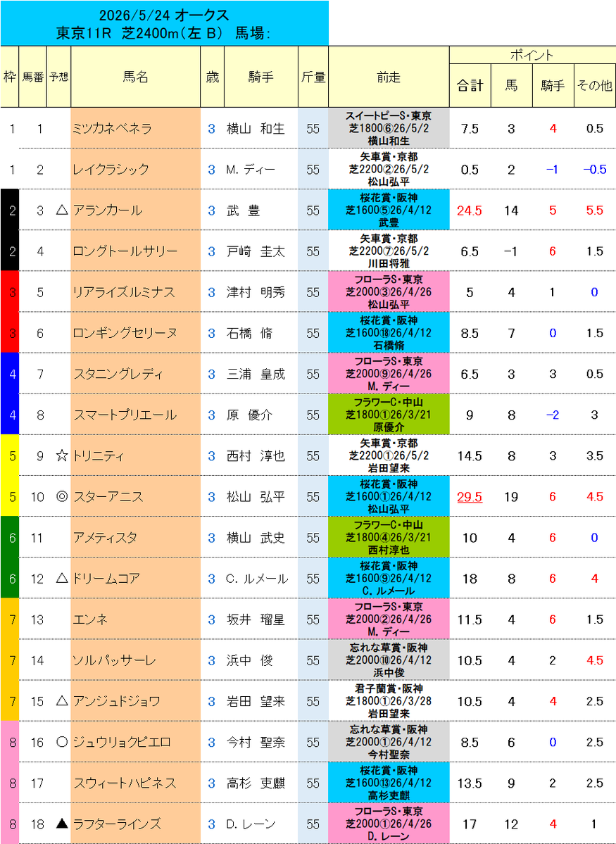616x844 pixels.
Task: Click jockey name 坂井 瑠星
Action: coord(256,619)
